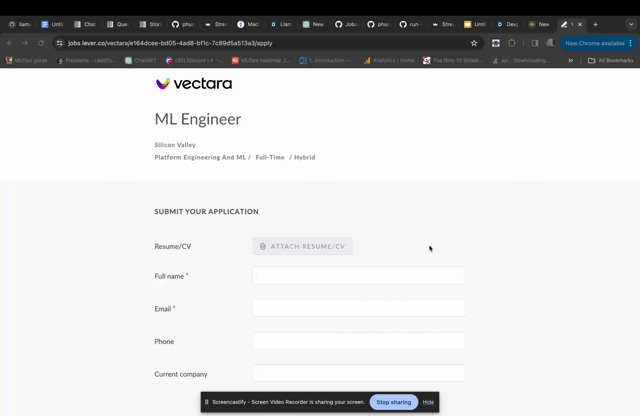Open the Extensions puzzle icon
The image size is (640, 416).
[511, 43]
